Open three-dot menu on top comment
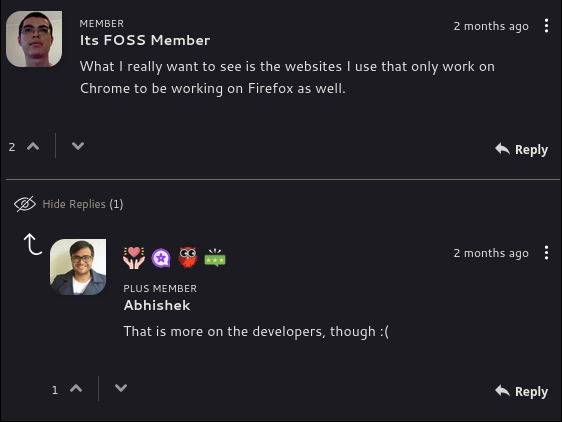This screenshot has height=422, width=562. tap(546, 26)
